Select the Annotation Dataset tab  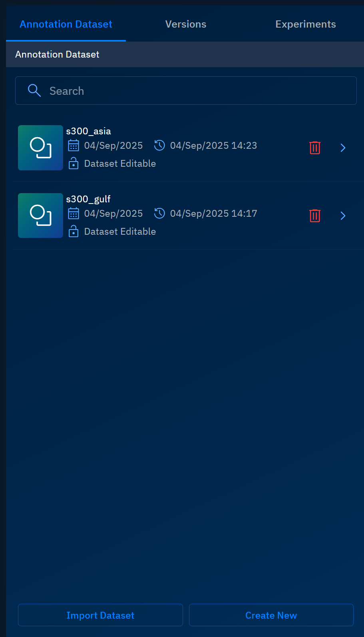tap(66, 24)
